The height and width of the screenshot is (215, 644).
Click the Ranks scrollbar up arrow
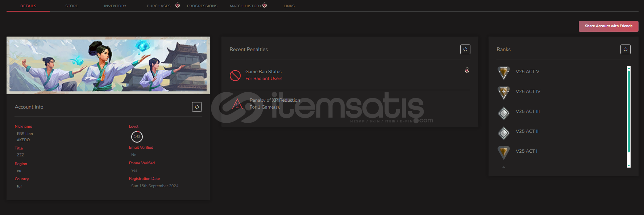[x=629, y=68]
